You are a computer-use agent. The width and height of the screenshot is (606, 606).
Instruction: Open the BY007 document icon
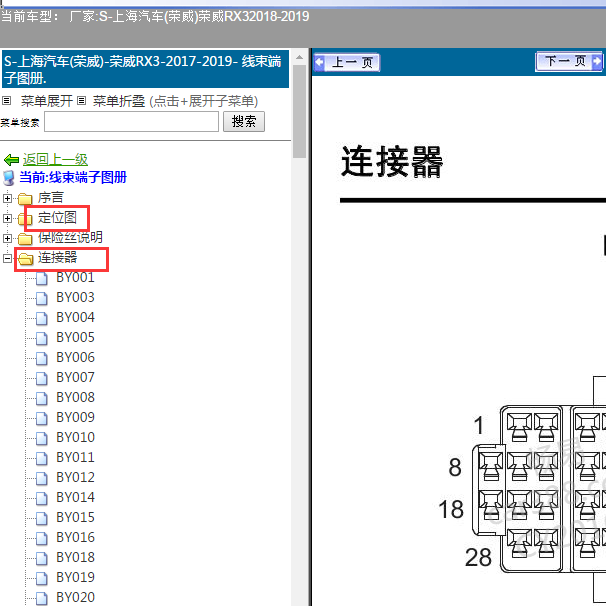42,378
